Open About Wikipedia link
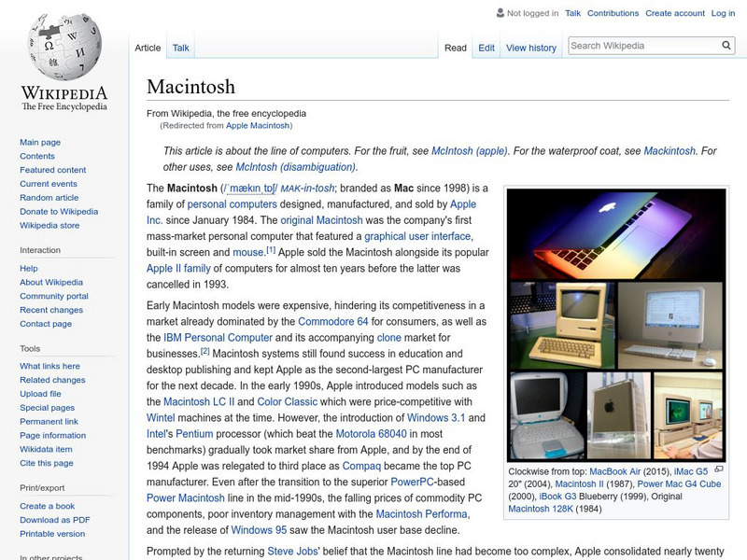The height and width of the screenshot is (560, 747). 51,282
